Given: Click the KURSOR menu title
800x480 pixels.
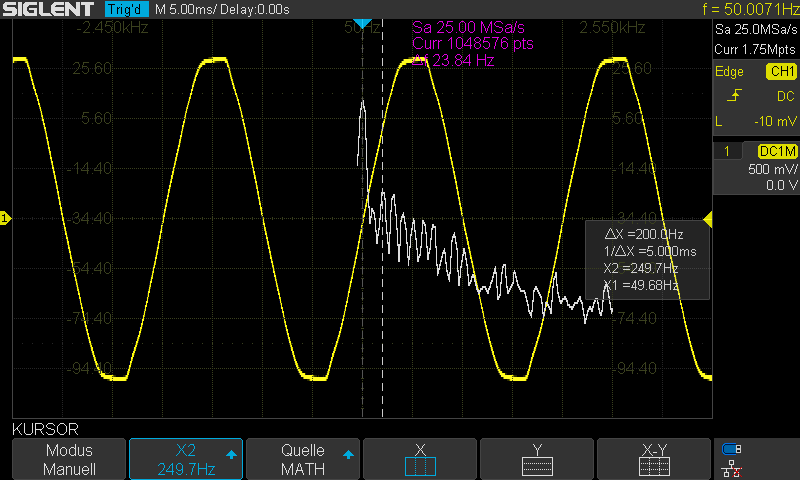Looking at the screenshot, I should 45,429.
